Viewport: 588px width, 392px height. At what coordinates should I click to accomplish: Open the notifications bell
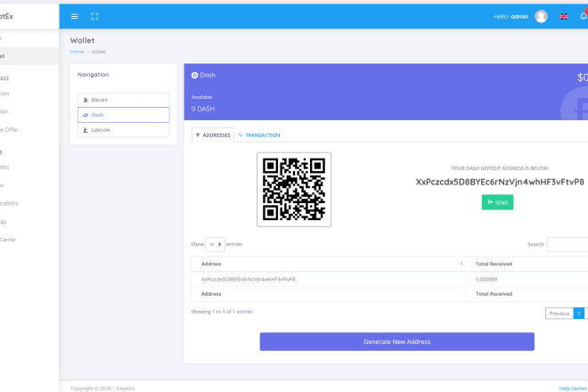[584, 16]
